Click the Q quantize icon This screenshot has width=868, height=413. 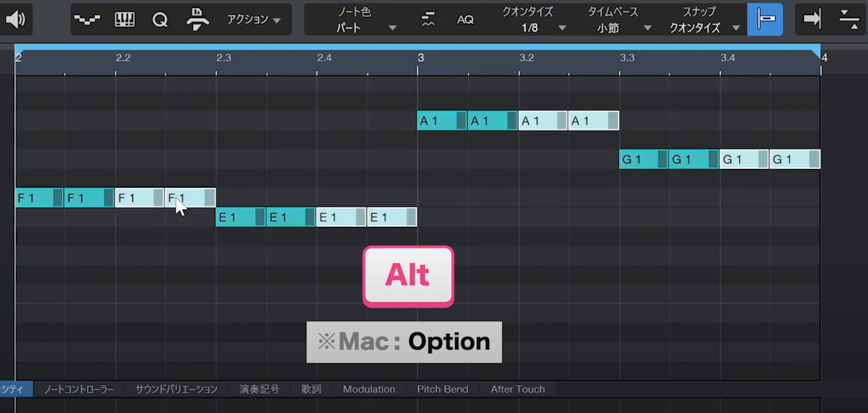click(160, 19)
